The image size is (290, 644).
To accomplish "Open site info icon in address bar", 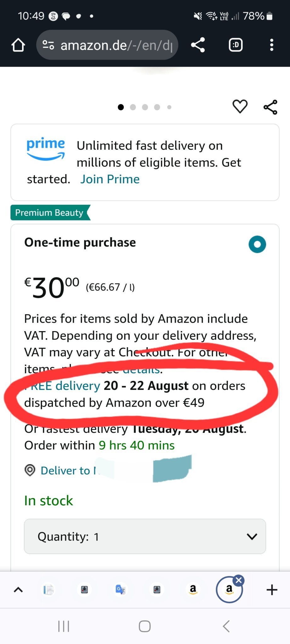I will tap(48, 45).
